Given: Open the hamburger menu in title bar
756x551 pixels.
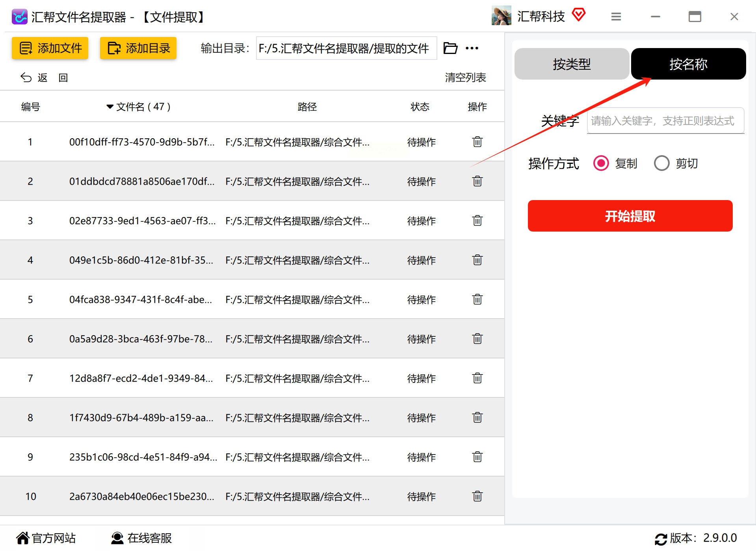Looking at the screenshot, I should coord(616,17).
